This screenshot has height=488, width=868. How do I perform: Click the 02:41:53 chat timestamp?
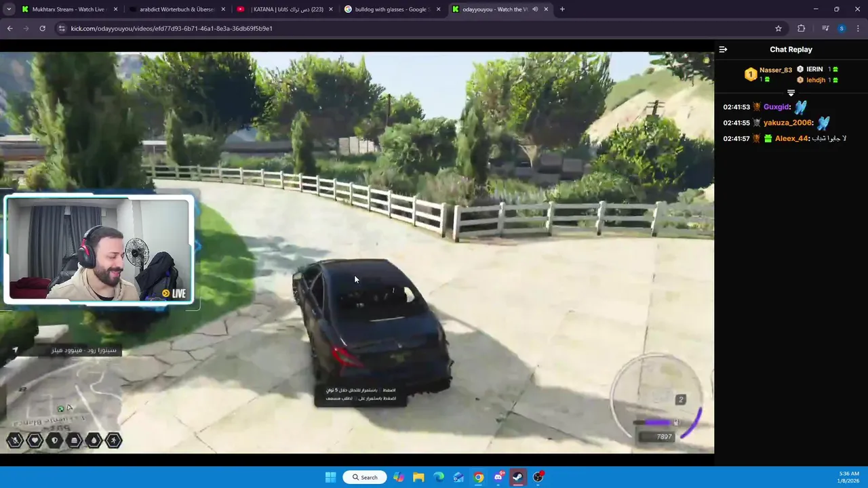(x=736, y=107)
